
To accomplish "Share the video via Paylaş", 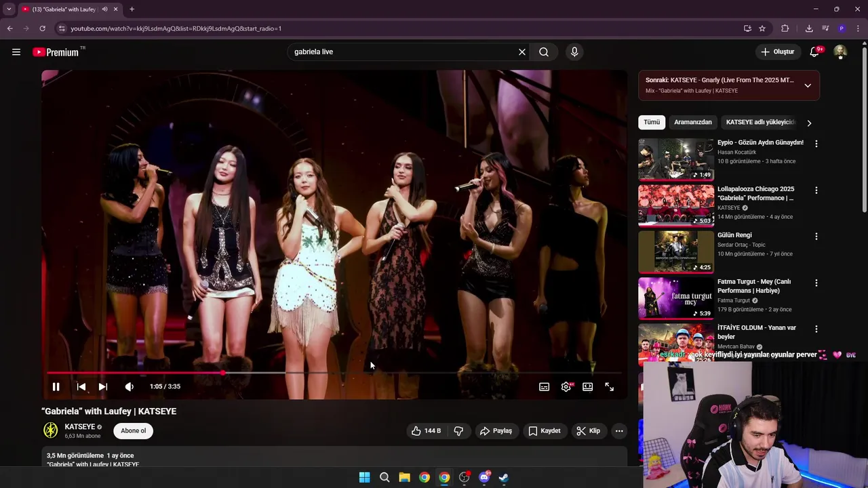I will tap(496, 430).
